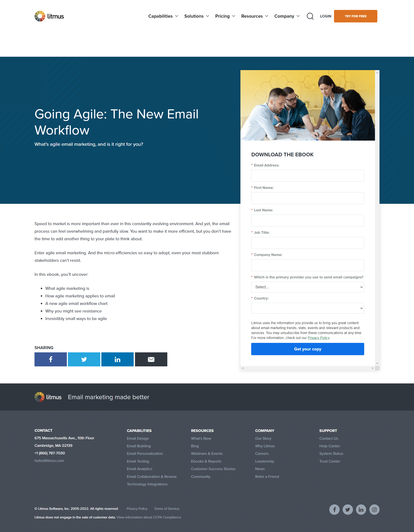Open footer Community link
This screenshot has height=532, width=414.
click(x=201, y=477)
